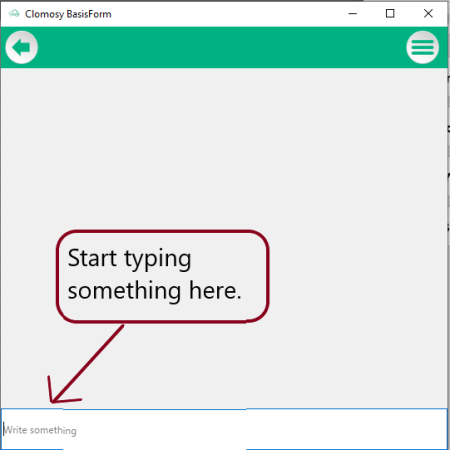
Task: Click the 'Write something' text field
Action: point(224,429)
